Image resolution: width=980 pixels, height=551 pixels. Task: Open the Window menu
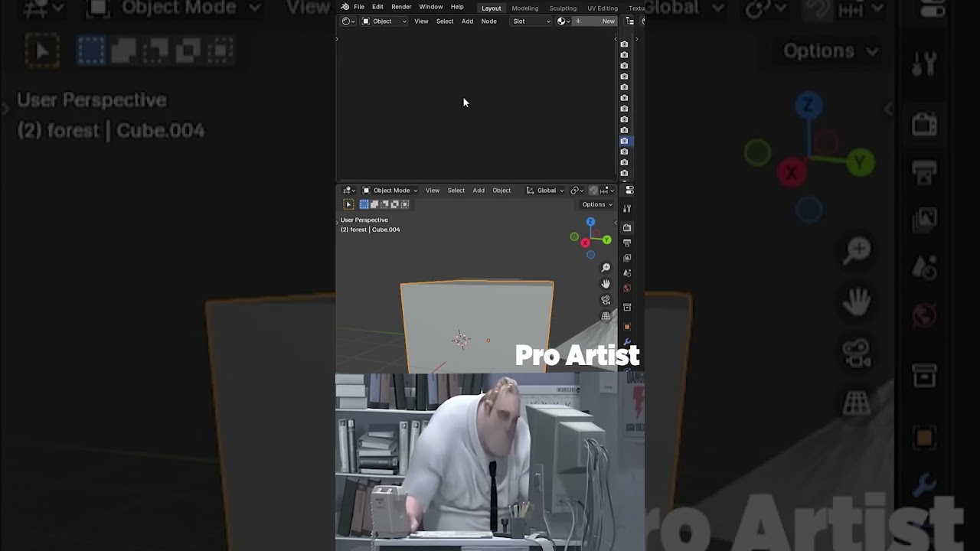point(431,7)
